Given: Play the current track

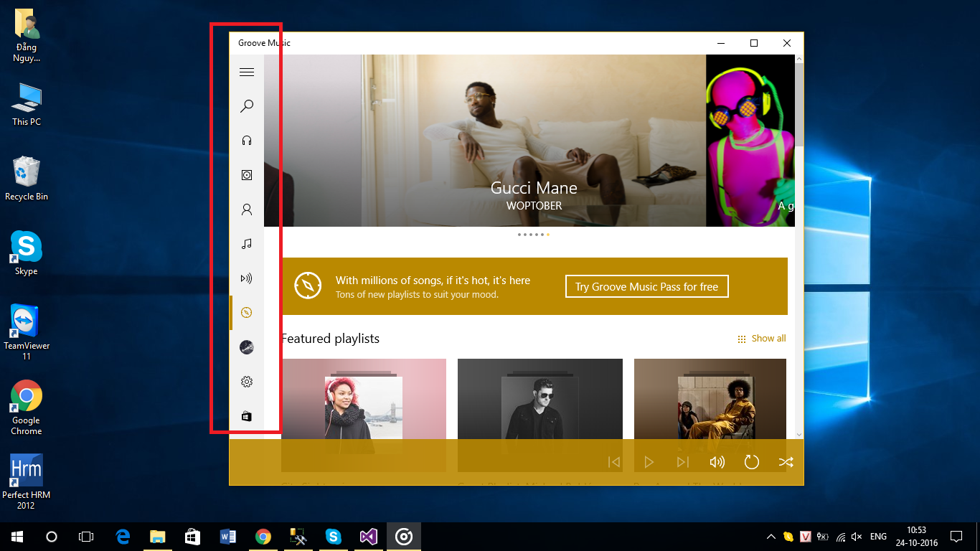Looking at the screenshot, I should pos(649,462).
